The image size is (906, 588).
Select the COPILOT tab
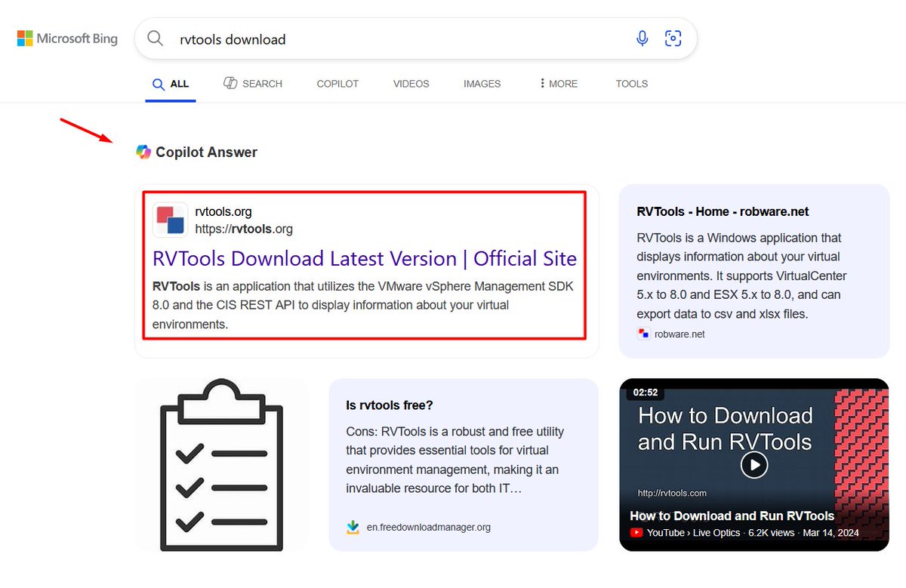click(x=337, y=84)
